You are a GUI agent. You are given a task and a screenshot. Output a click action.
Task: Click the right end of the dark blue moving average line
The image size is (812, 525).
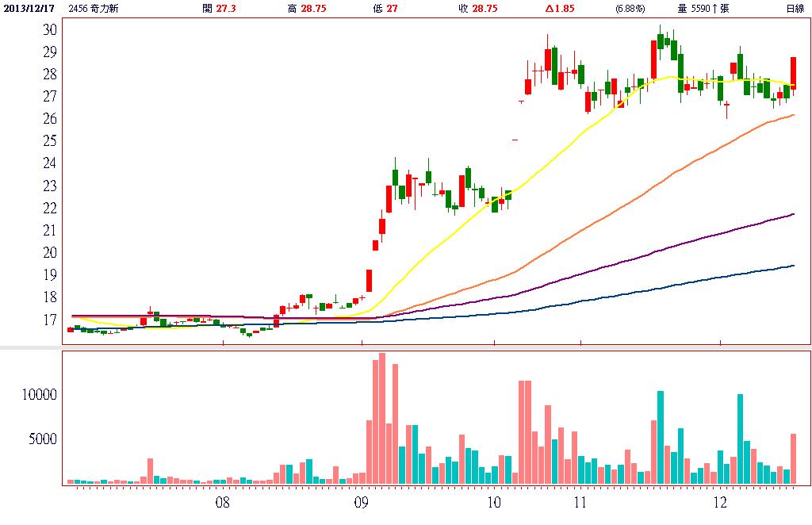[793, 266]
